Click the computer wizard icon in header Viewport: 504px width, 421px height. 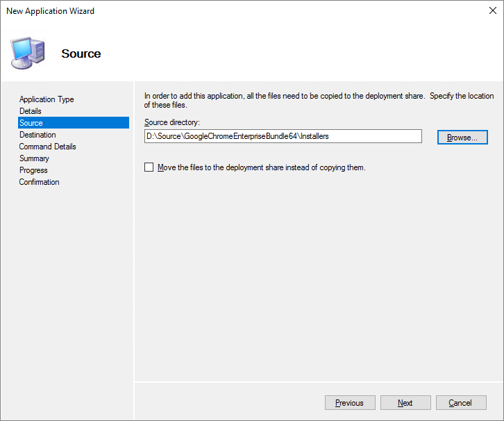pyautogui.click(x=27, y=53)
